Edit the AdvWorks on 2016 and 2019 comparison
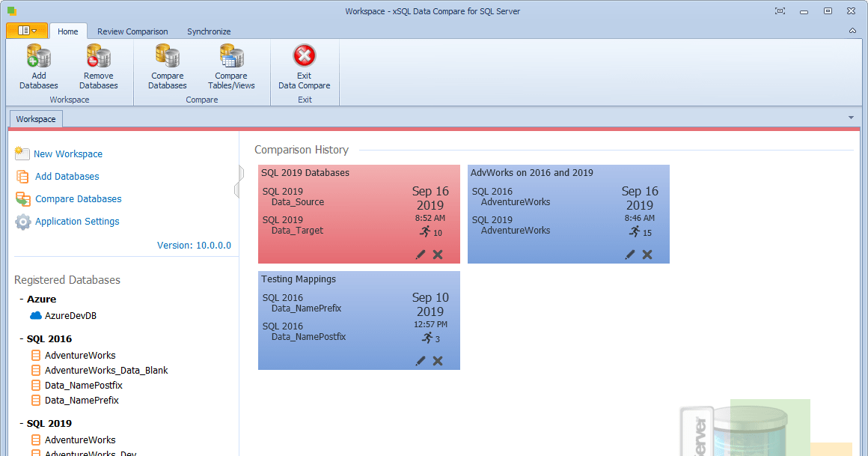The image size is (868, 456). click(x=629, y=255)
